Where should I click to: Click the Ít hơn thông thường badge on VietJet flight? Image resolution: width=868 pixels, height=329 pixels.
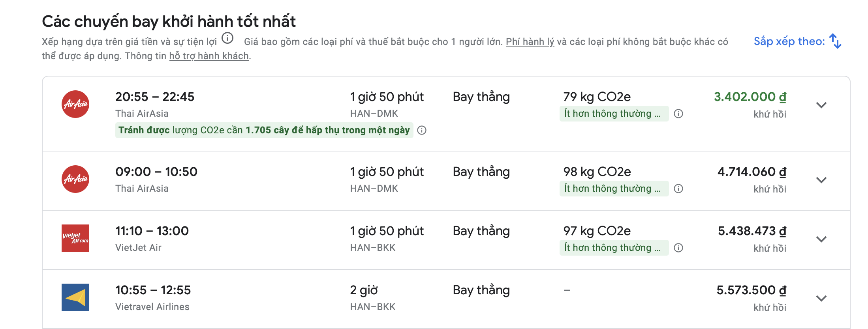614,248
